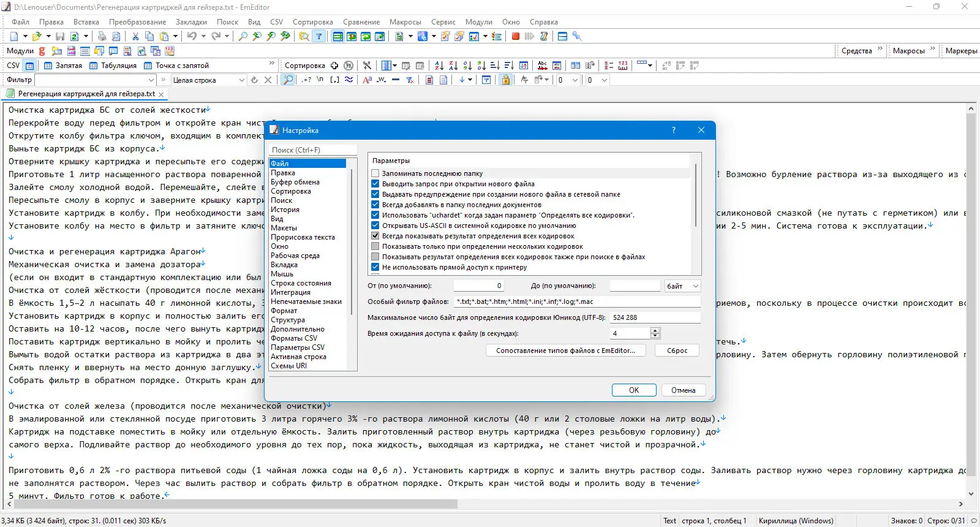Open the Filter text combo box dropdown
The image size is (980, 527).
coord(151,80)
